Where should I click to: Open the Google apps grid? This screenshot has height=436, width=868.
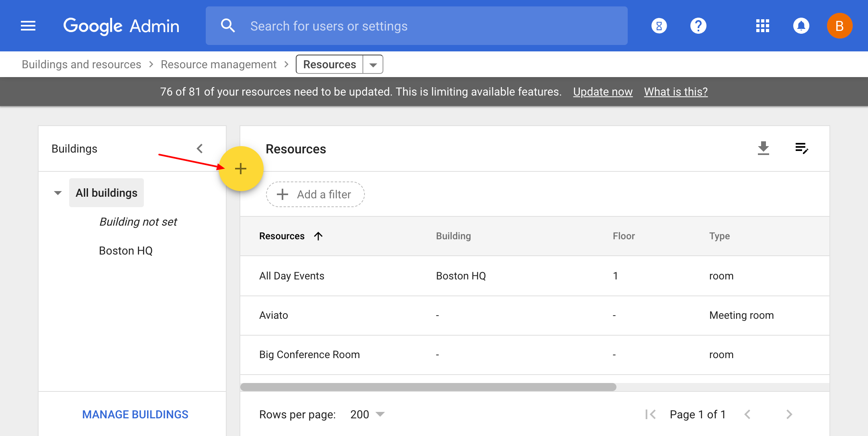pyautogui.click(x=762, y=26)
